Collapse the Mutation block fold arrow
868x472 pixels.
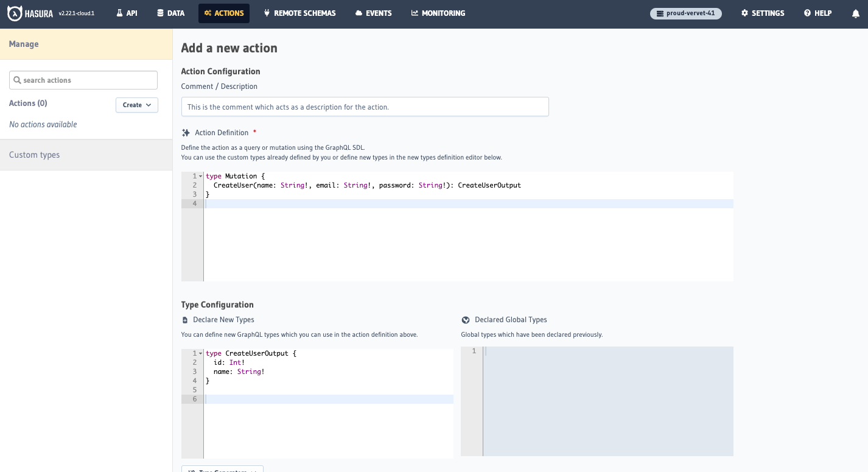(199, 175)
